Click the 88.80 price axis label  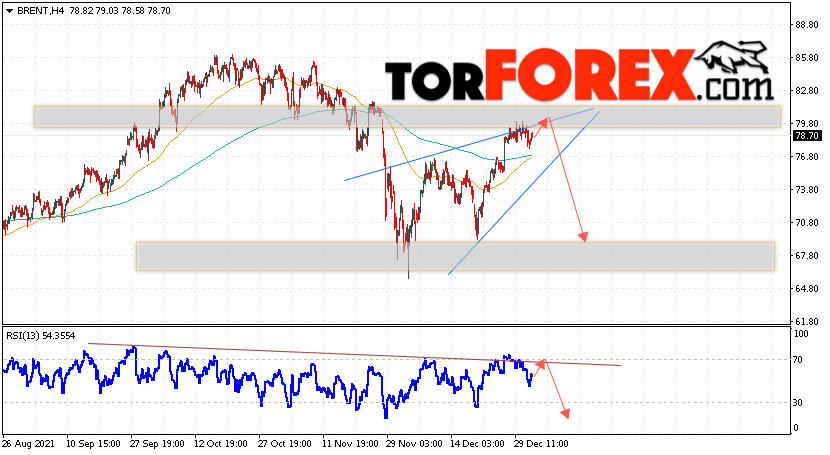[806, 25]
